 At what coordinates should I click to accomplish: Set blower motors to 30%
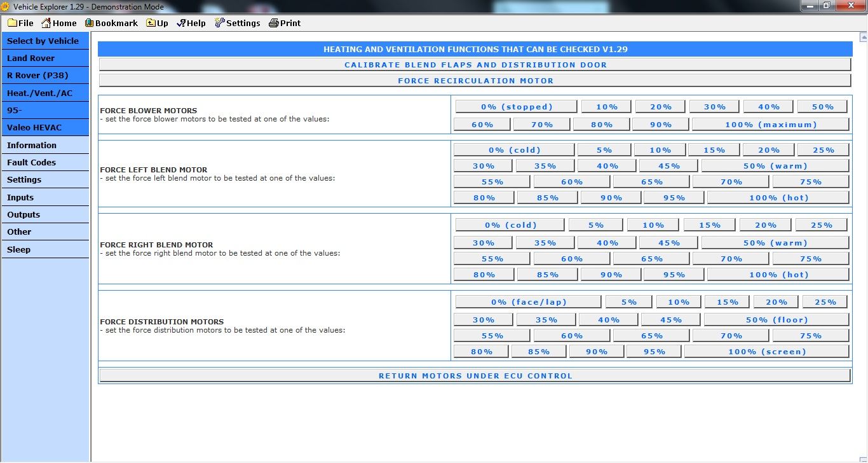714,107
